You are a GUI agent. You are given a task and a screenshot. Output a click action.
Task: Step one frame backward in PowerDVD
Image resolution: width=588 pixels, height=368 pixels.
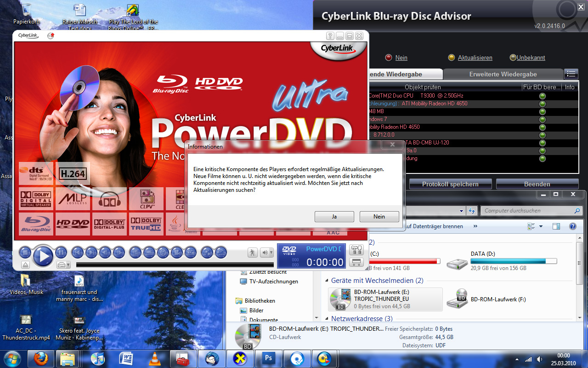pyautogui.click(x=105, y=252)
